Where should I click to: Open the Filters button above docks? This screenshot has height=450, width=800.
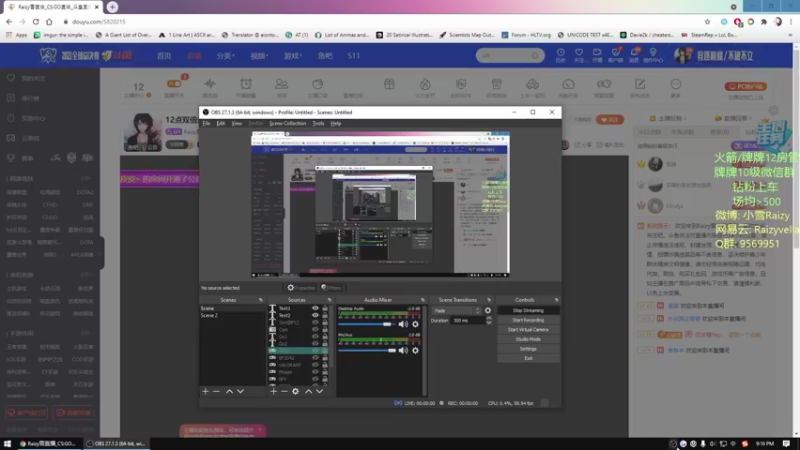click(331, 288)
